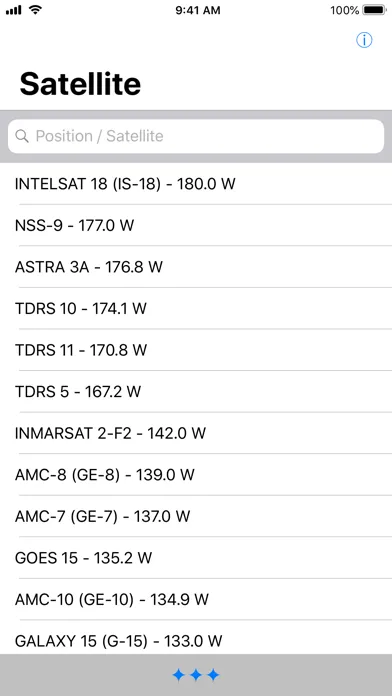
Task: Tap TDRS 5 - 167.2 W
Action: (196, 392)
